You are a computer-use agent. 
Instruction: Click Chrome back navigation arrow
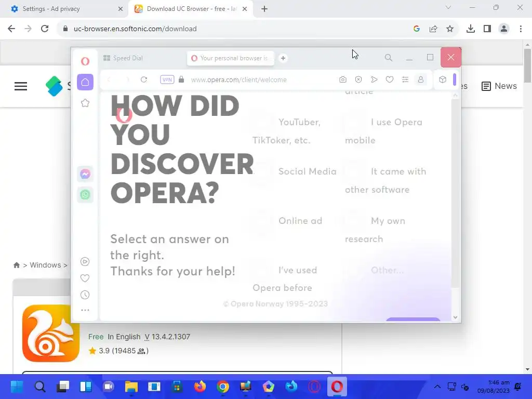[x=11, y=29]
